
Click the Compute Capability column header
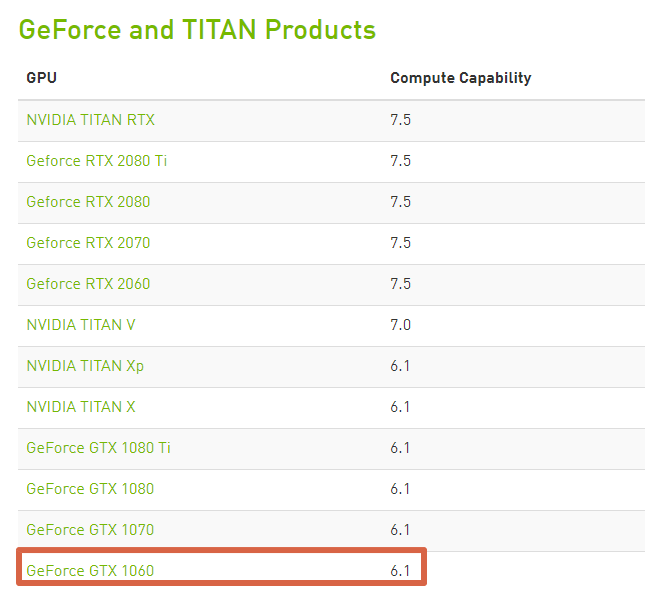[461, 78]
